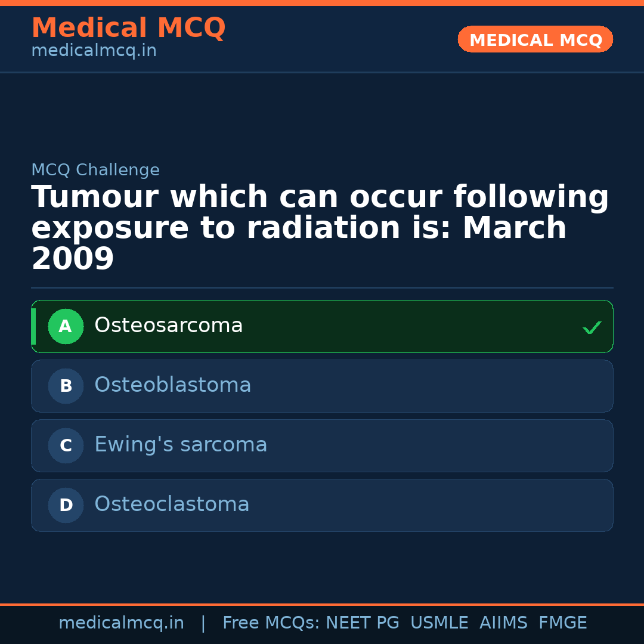
Task: Open the medicalmcq.in link in header
Action: 93,51
